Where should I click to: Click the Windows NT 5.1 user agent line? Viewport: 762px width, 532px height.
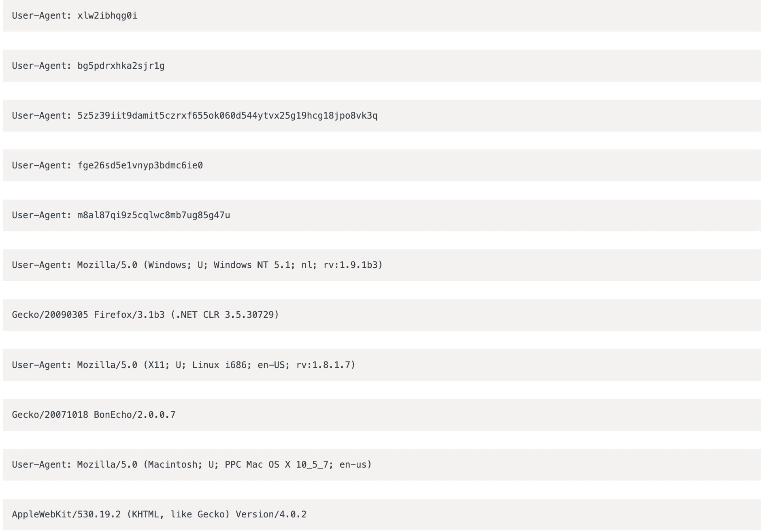(197, 265)
